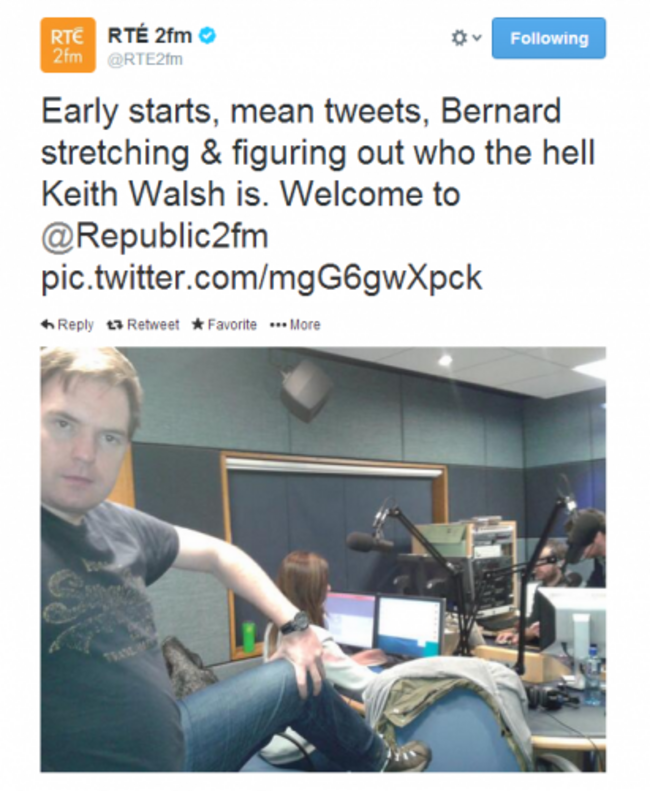Click the Retweet text label

coord(153,324)
